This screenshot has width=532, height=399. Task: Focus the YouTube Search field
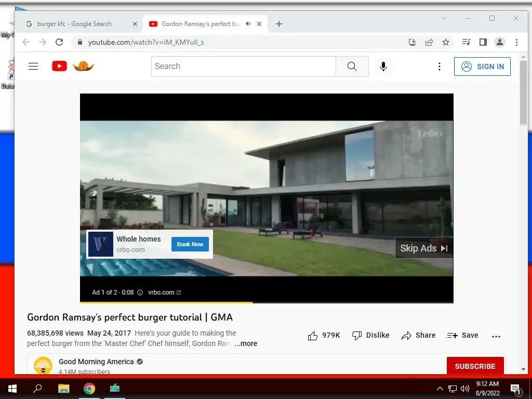click(244, 66)
